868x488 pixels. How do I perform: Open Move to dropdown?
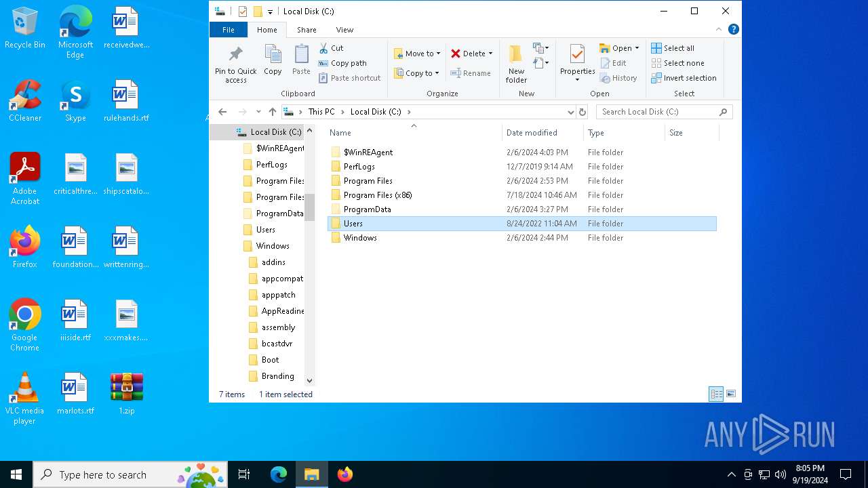(418, 54)
